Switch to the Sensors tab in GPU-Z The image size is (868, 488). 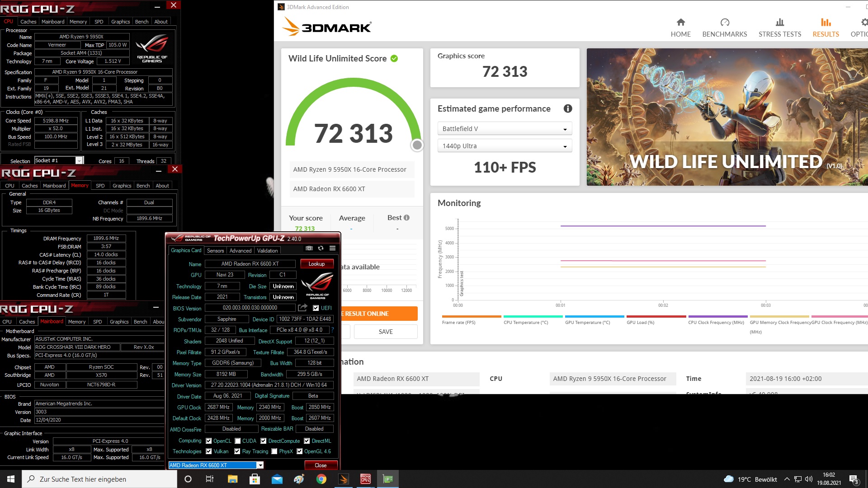click(215, 251)
